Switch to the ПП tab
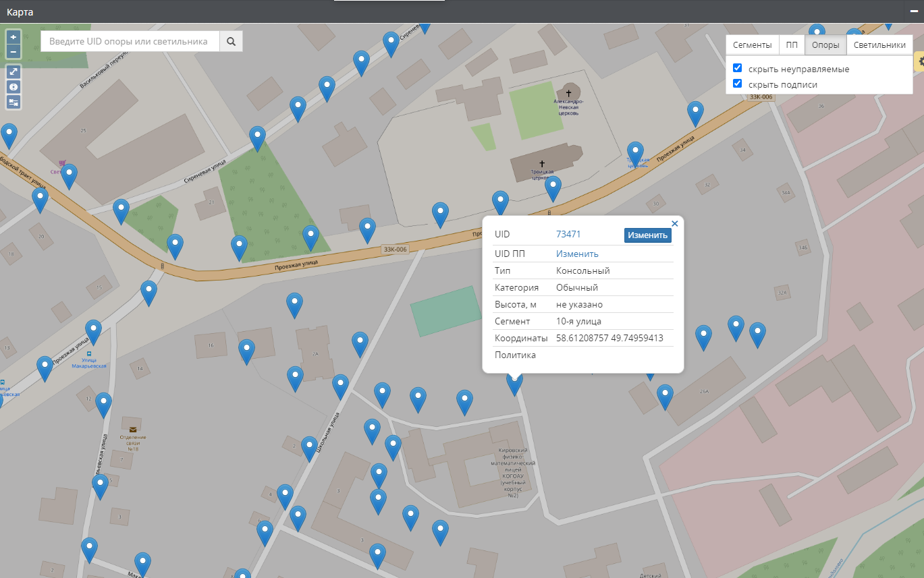Screen dimensions: 924x578 (791, 45)
